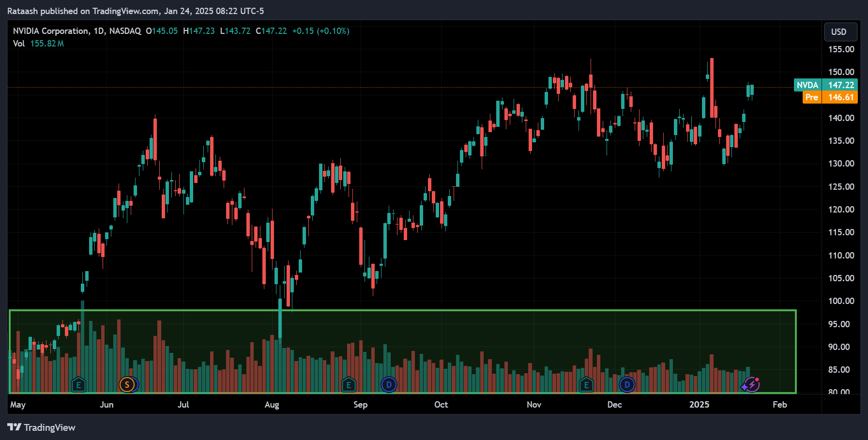Viewport: 868px width, 440px height.
Task: Click the purple lightning upcoming-event marker
Action: click(x=751, y=385)
